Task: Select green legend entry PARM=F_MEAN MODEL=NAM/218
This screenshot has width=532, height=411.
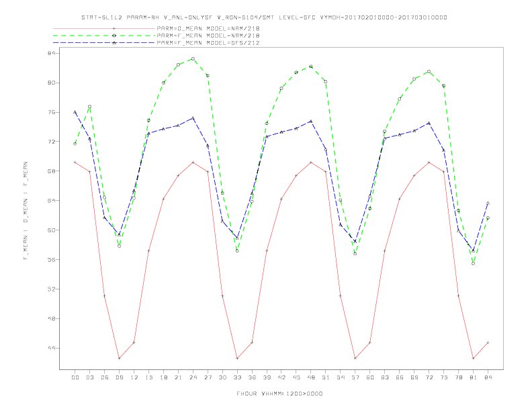Action: pyautogui.click(x=208, y=36)
